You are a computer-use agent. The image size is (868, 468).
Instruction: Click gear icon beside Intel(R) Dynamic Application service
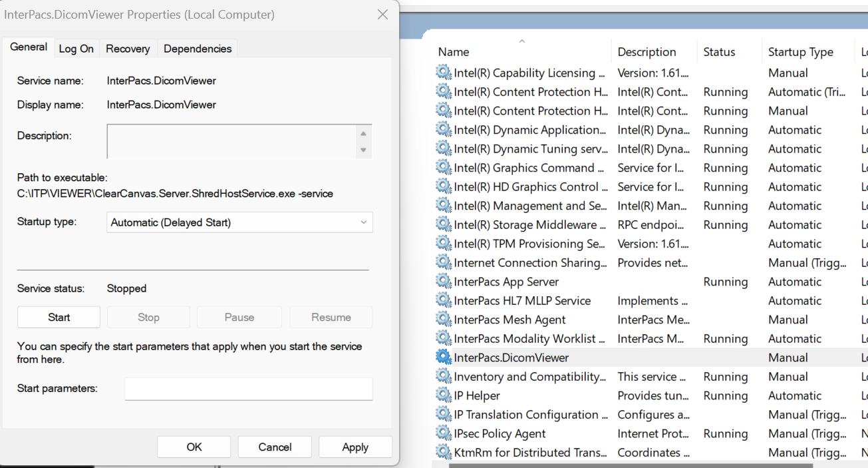pos(444,130)
